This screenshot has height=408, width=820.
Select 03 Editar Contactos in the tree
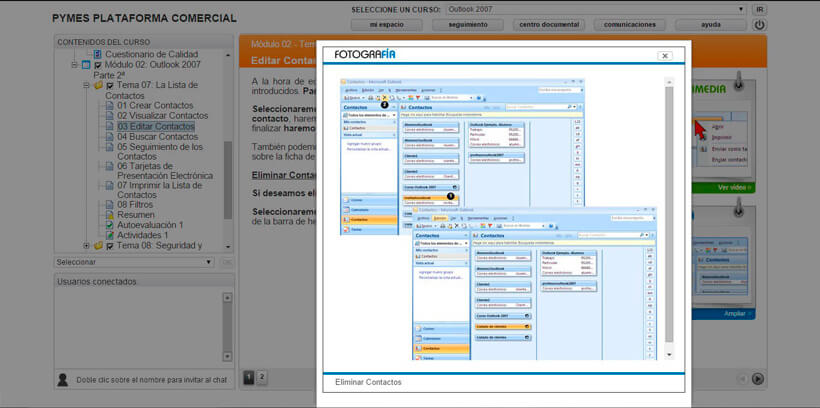point(155,127)
